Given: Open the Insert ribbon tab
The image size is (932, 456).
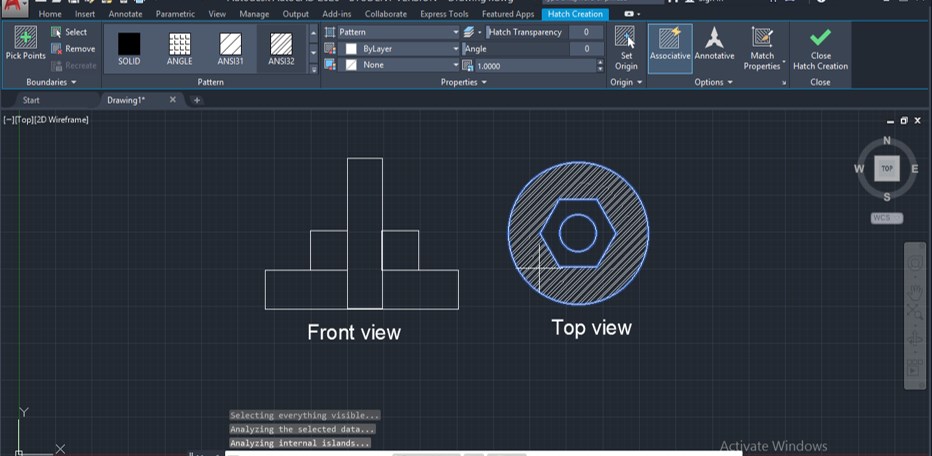Looking at the screenshot, I should coord(85,14).
